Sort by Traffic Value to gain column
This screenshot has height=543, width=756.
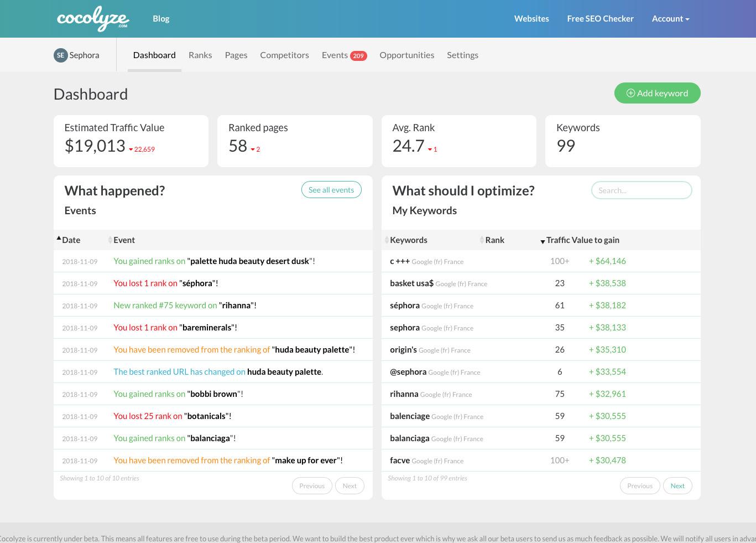click(582, 240)
